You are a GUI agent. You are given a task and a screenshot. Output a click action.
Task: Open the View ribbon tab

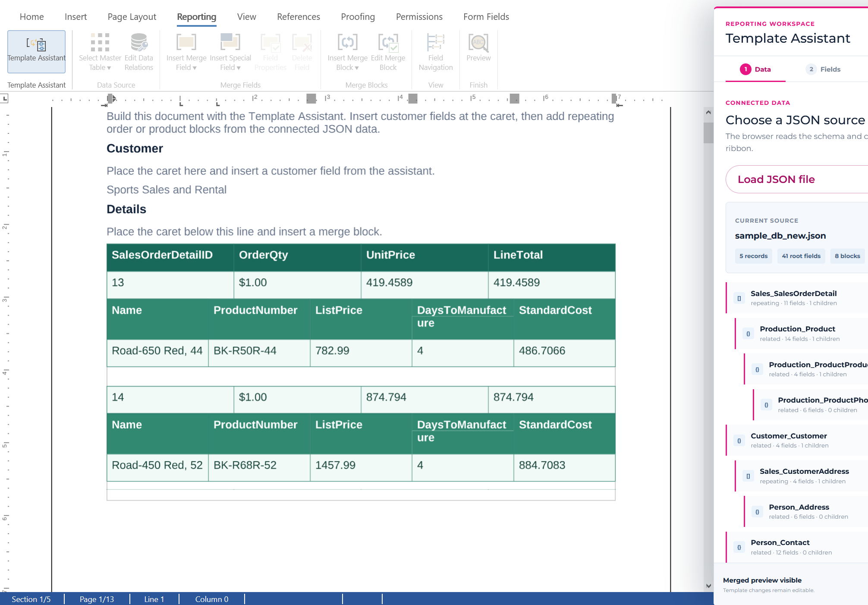tap(247, 17)
